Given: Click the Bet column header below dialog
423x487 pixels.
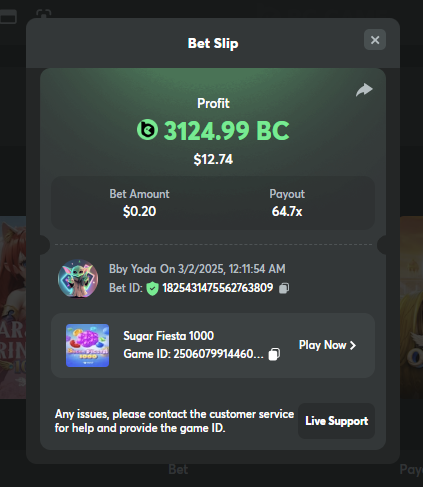Looking at the screenshot, I should tap(178, 470).
